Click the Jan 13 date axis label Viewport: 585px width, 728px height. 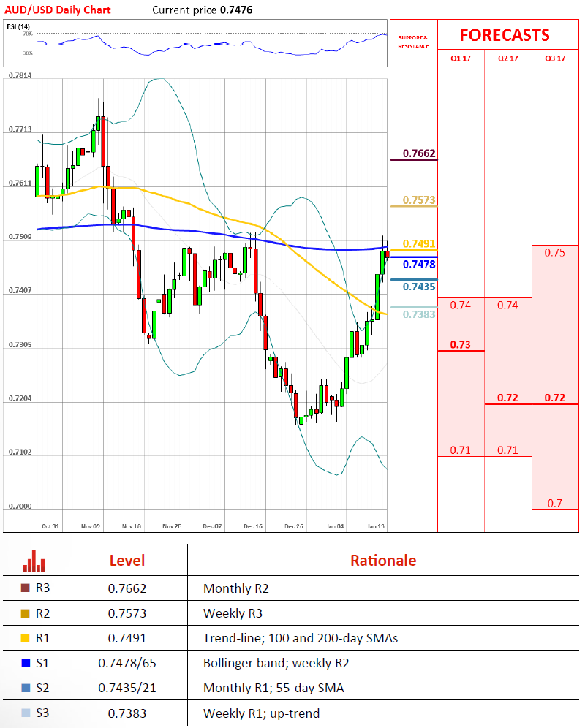coord(376,526)
